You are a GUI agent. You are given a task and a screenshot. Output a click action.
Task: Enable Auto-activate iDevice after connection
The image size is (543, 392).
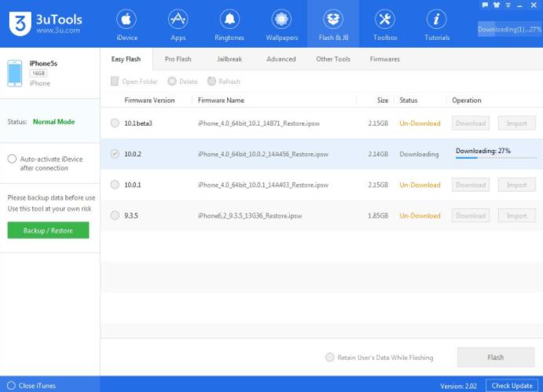coord(12,159)
